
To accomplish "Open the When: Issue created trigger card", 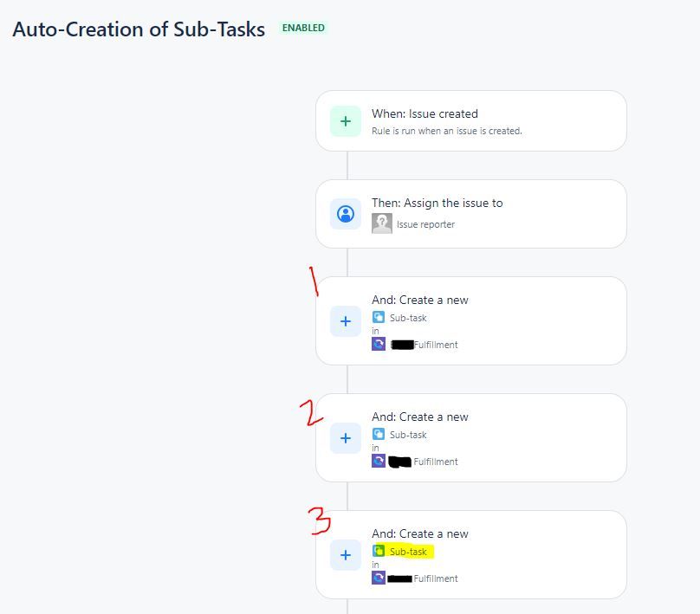I will click(x=471, y=120).
